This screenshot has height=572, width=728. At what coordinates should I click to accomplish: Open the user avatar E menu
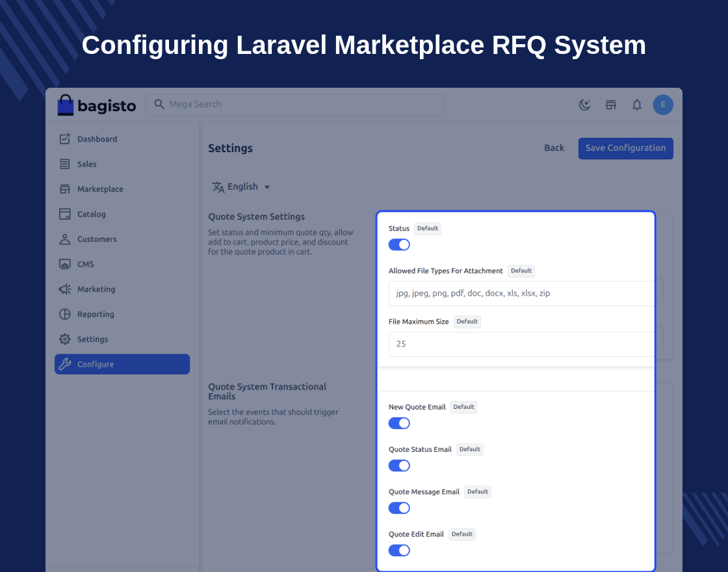(x=663, y=105)
